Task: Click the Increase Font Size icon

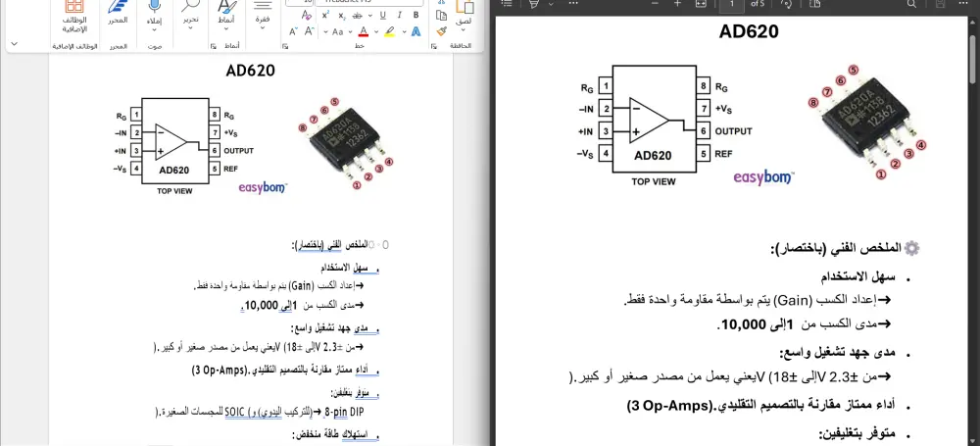Action: click(310, 31)
